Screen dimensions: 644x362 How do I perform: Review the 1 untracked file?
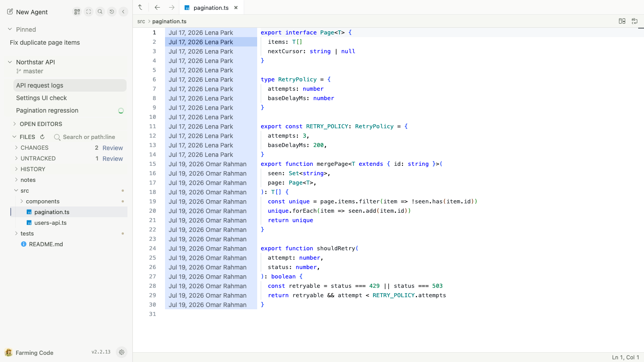(x=113, y=159)
